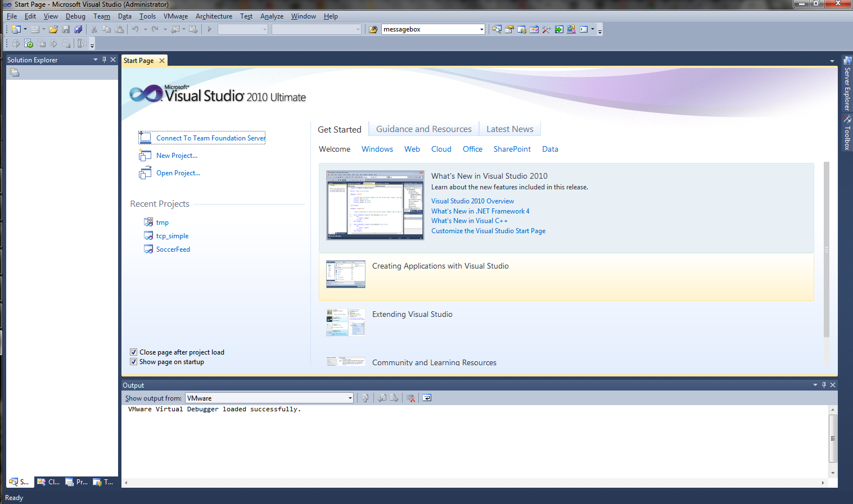
Task: Open Solution Explorer window position dropdown
Action: coord(95,60)
